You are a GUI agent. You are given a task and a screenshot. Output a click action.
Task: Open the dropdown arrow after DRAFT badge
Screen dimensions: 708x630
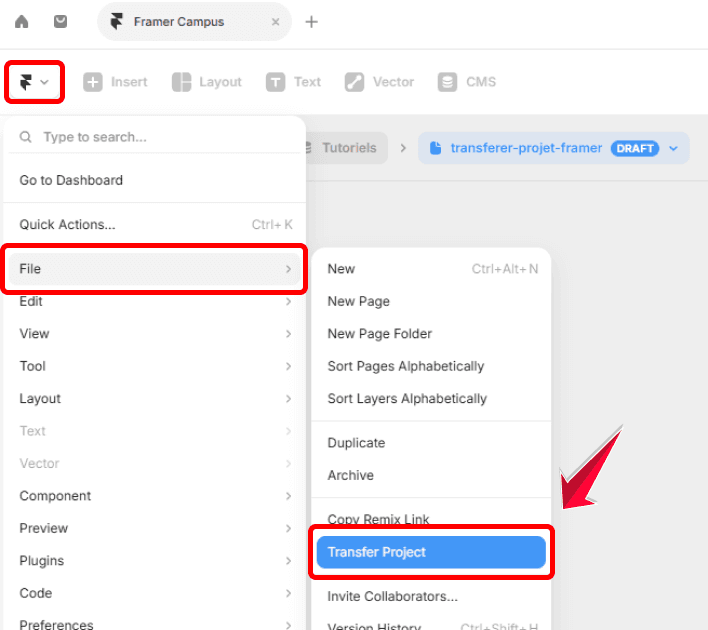pyautogui.click(x=673, y=148)
